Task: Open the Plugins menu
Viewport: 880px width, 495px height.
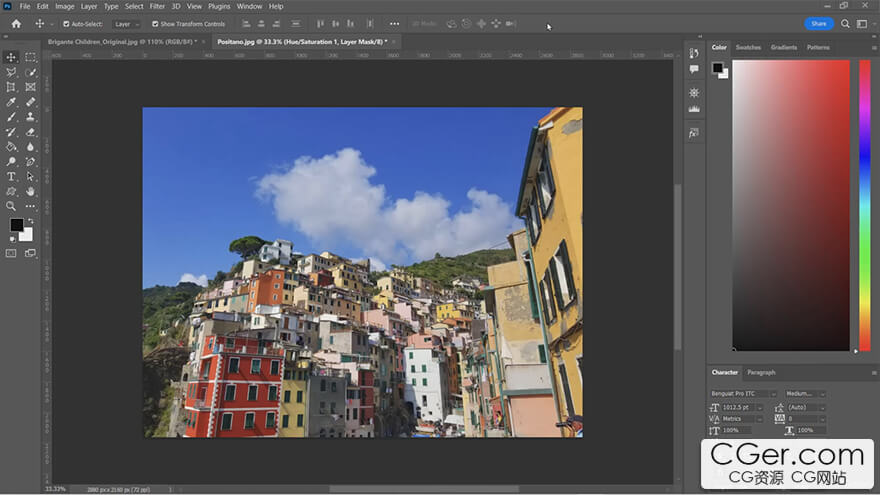Action: [219, 6]
